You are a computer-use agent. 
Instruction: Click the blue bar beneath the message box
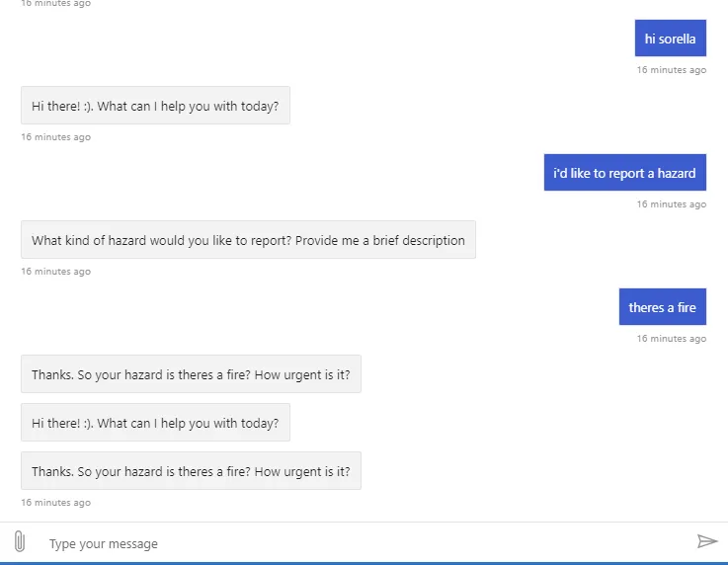click(364, 562)
